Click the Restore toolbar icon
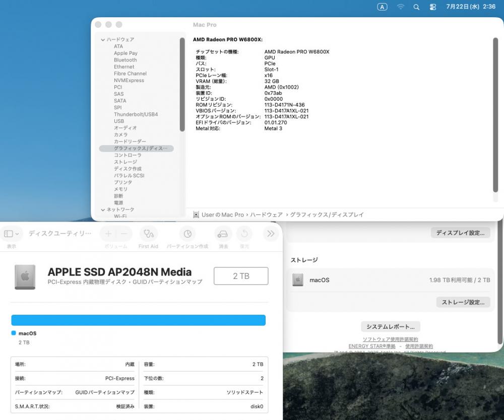 pyautogui.click(x=244, y=234)
